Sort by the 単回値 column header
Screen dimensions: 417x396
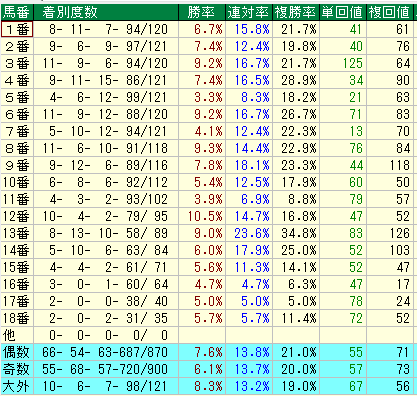point(343,12)
